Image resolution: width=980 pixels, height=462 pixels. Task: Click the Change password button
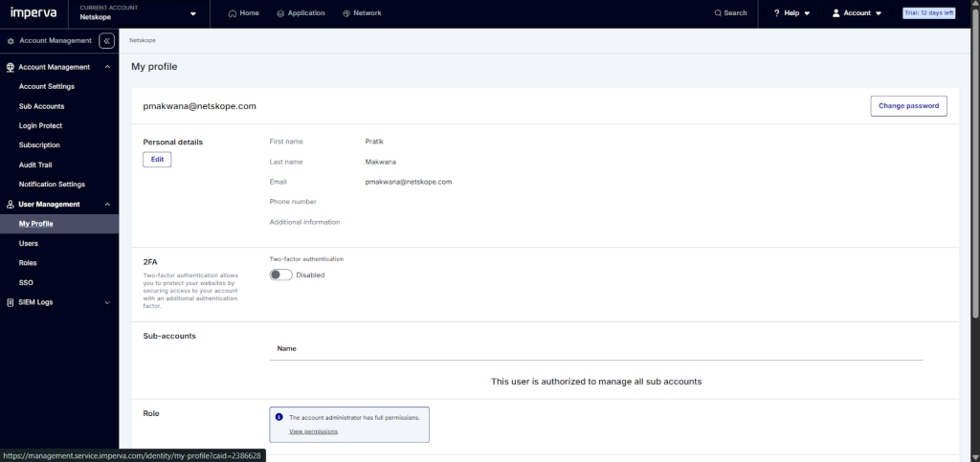click(x=909, y=106)
